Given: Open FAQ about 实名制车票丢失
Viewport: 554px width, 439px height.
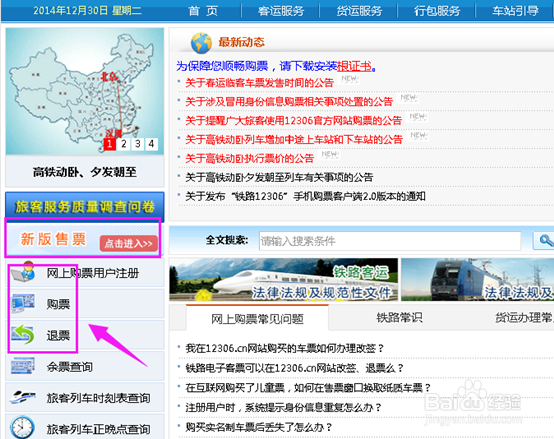Looking at the screenshot, I should (x=259, y=427).
